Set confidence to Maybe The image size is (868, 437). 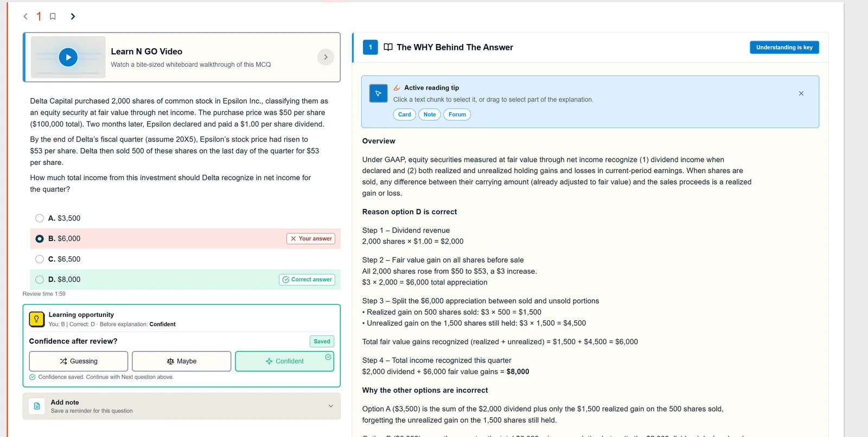(182, 361)
